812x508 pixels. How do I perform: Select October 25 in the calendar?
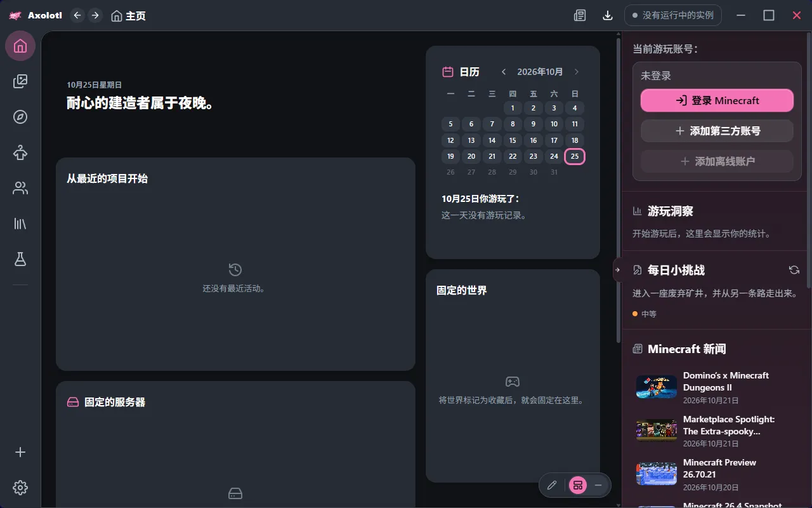tap(575, 156)
